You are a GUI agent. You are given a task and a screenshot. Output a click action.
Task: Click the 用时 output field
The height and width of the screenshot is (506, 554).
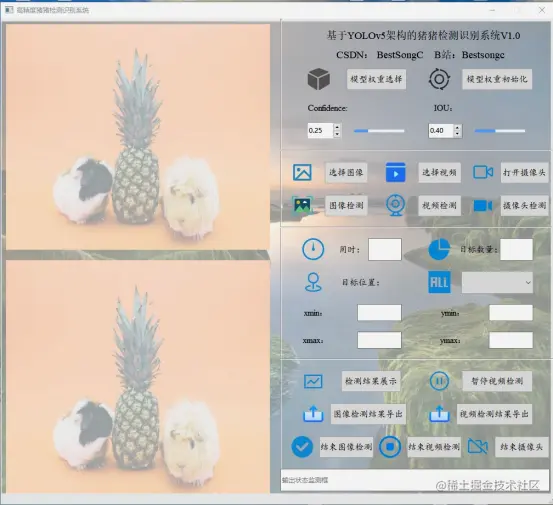coord(384,249)
